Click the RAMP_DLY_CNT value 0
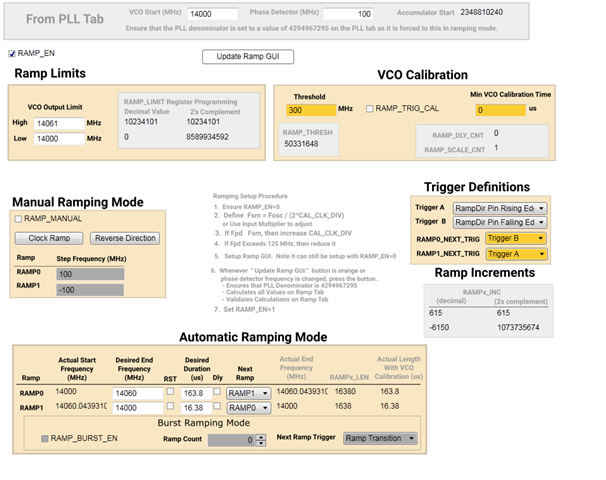 point(496,133)
